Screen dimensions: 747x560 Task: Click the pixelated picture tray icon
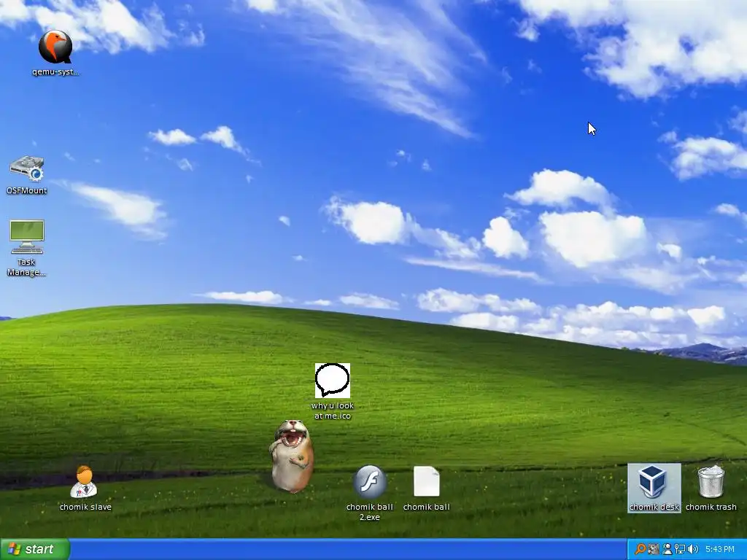click(x=653, y=549)
